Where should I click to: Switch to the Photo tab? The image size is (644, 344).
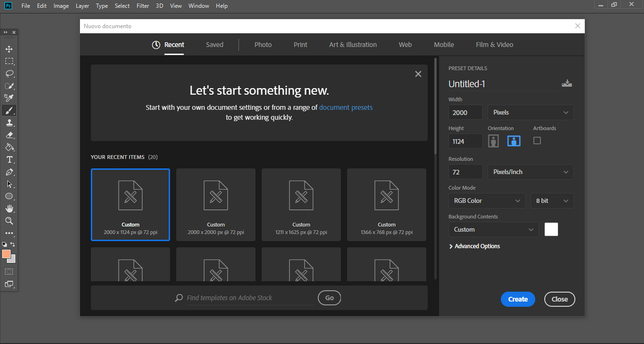click(x=263, y=45)
